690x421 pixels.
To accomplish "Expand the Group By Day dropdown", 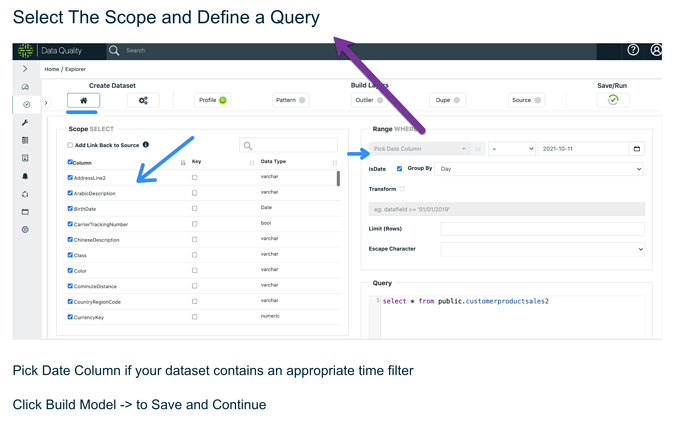I will [539, 169].
